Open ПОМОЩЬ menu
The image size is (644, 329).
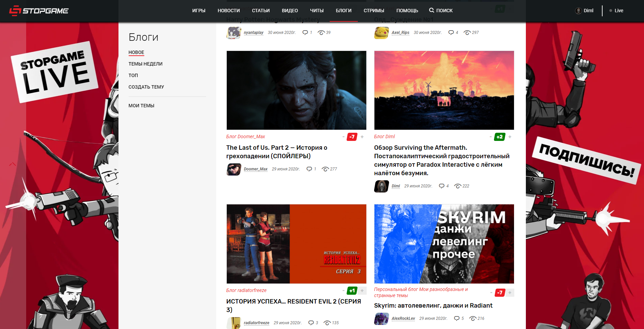click(407, 11)
